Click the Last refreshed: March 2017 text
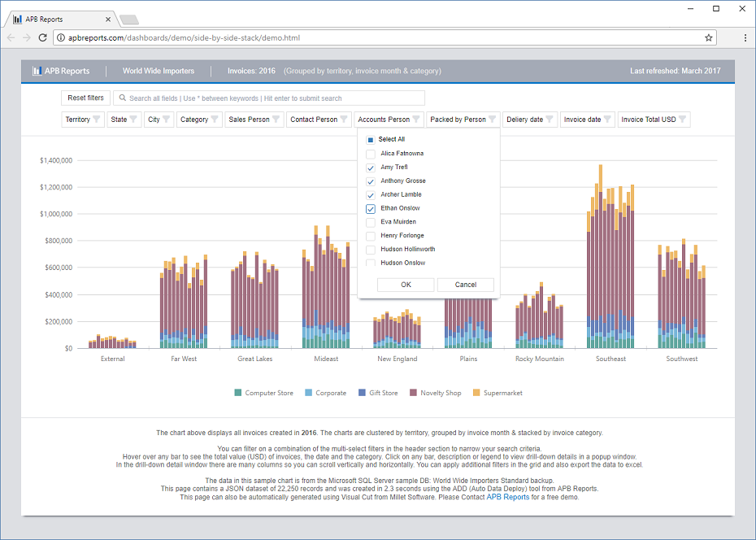This screenshot has height=540, width=756. pyautogui.click(x=675, y=71)
